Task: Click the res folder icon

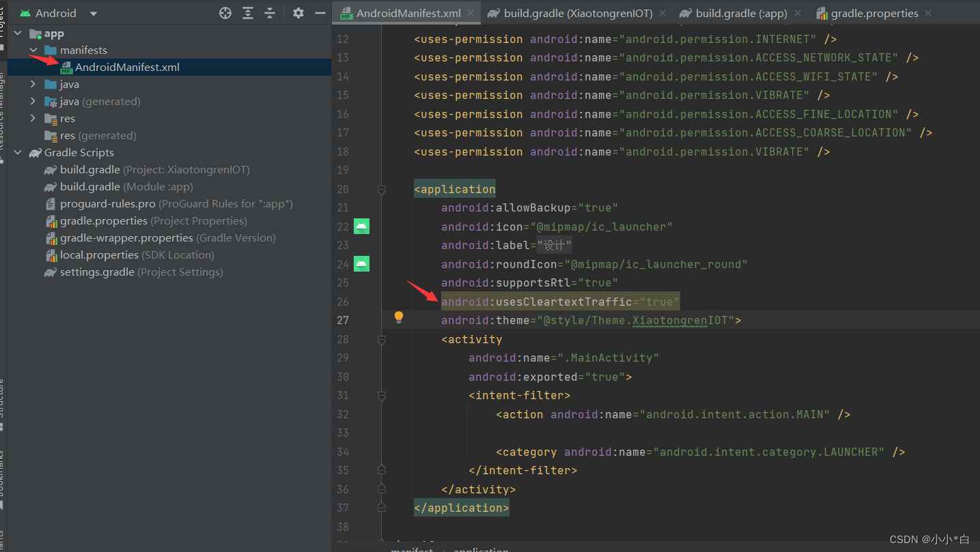Action: 51,119
